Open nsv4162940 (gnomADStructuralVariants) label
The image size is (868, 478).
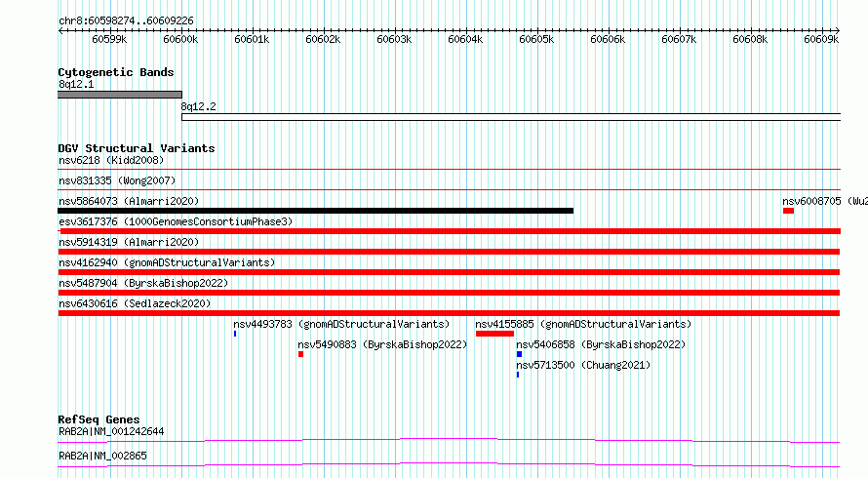pyautogui.click(x=167, y=262)
